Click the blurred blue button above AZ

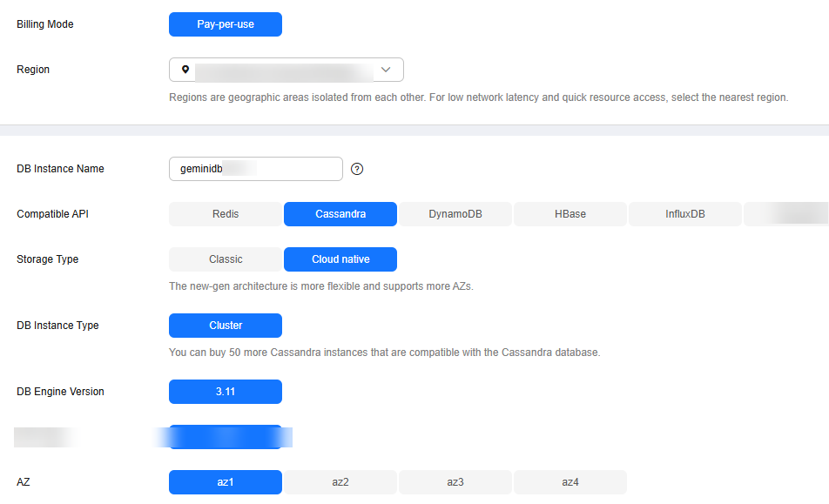[226, 437]
